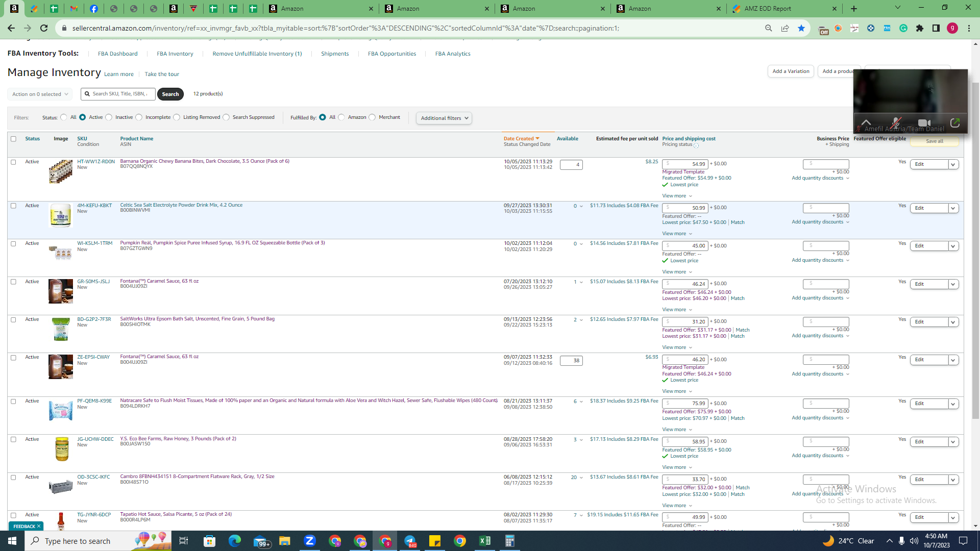Open the Additional filters dropdown
This screenshot has width=980, height=551.
pos(444,118)
